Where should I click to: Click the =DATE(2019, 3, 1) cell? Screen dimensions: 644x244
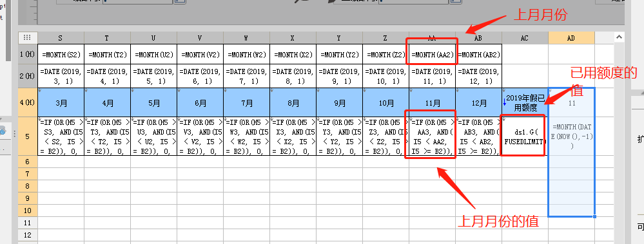click(x=61, y=76)
